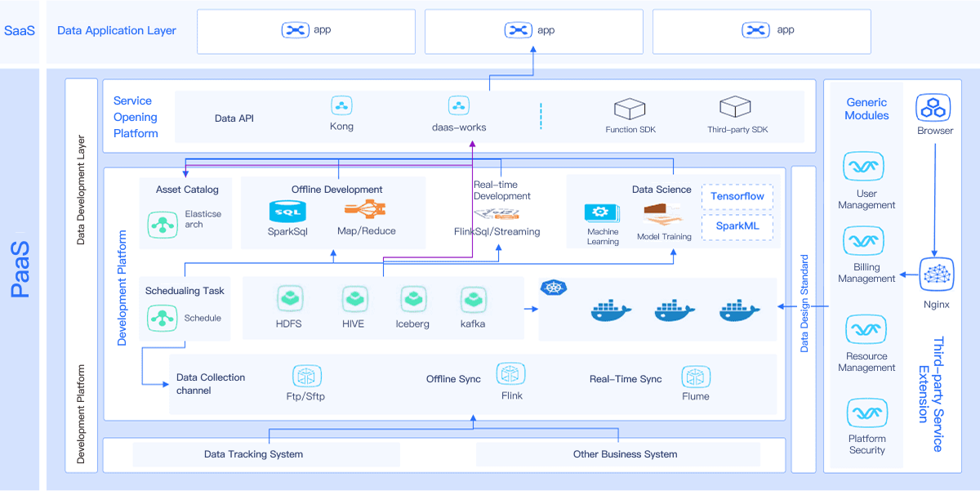Select the Browser hexagon icon

933,108
